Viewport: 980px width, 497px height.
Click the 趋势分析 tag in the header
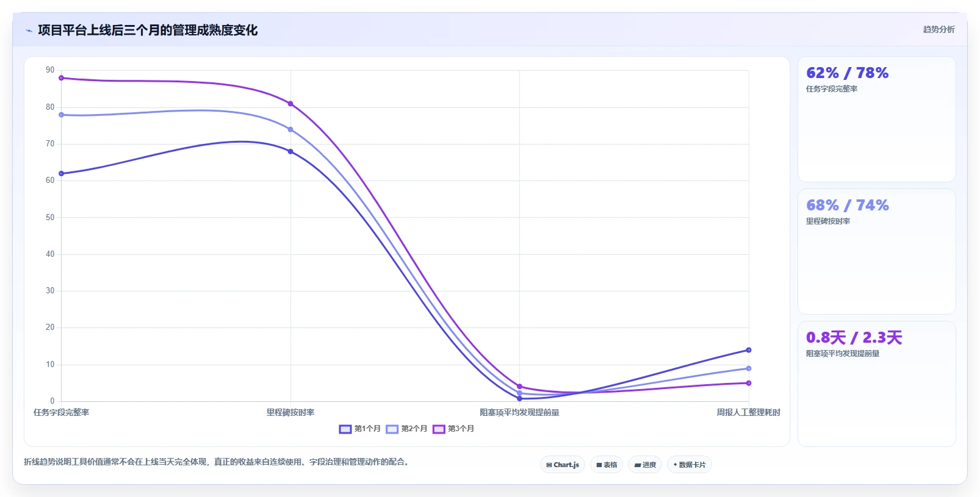pos(939,29)
